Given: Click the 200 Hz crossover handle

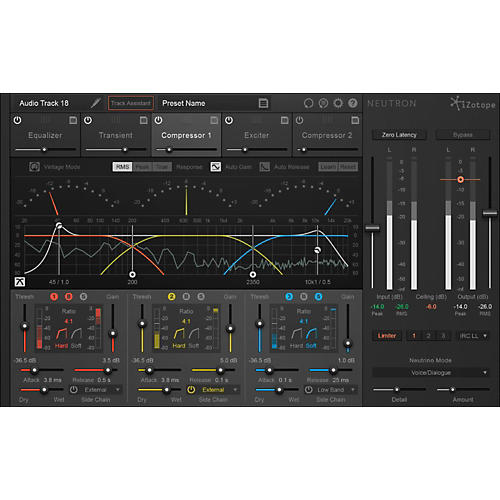Looking at the screenshot, I should click(x=132, y=274).
